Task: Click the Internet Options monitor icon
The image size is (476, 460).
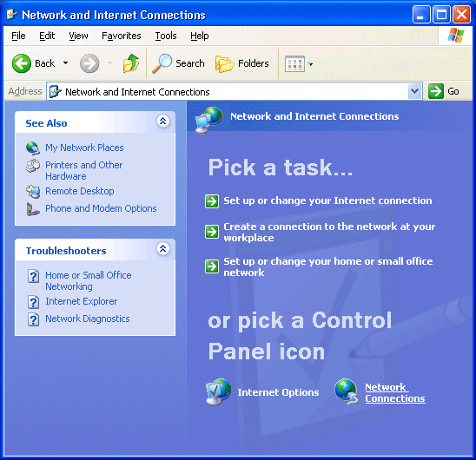Action: point(218,391)
